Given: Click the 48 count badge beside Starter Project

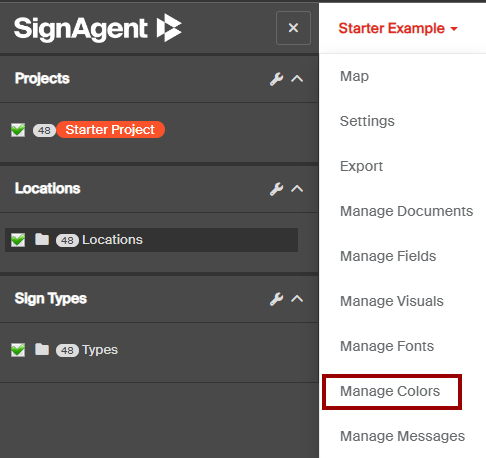Looking at the screenshot, I should tap(44, 130).
